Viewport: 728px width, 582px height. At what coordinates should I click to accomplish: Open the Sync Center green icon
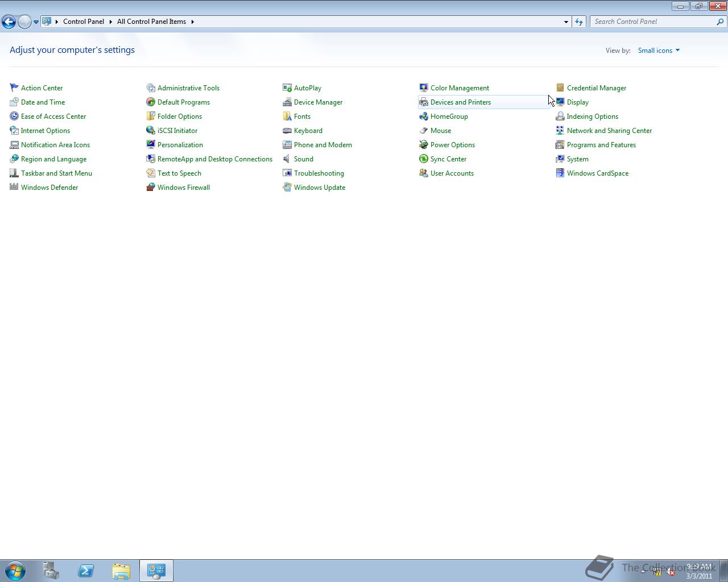(424, 159)
